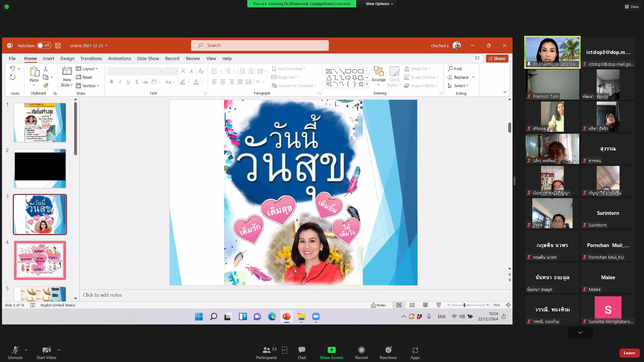
Task: Click the PowerPoint Share button
Action: pos(497,58)
